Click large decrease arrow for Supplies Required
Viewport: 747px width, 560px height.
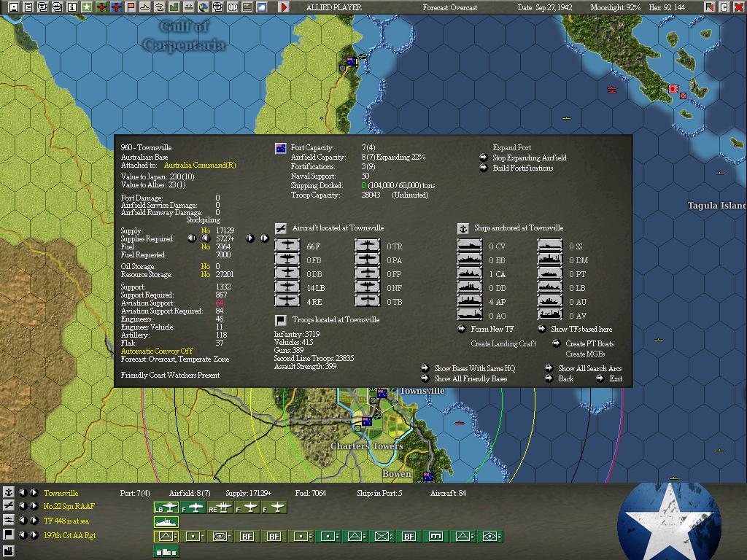click(192, 238)
